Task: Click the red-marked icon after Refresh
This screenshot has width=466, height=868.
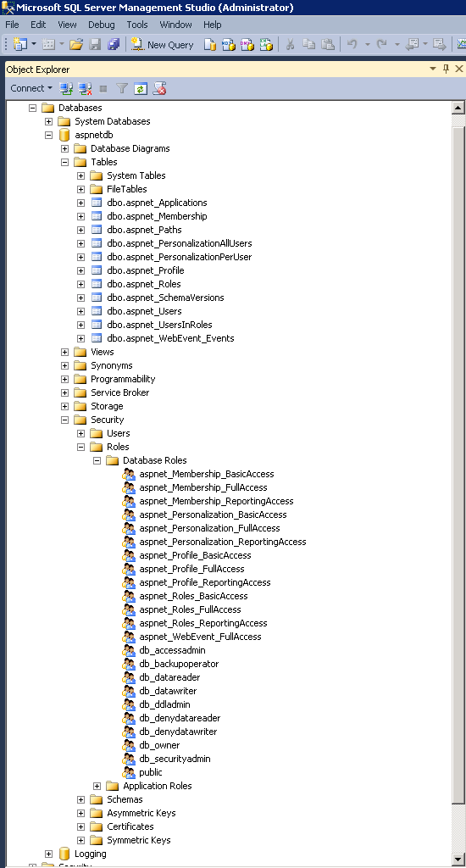Action: tap(159, 88)
